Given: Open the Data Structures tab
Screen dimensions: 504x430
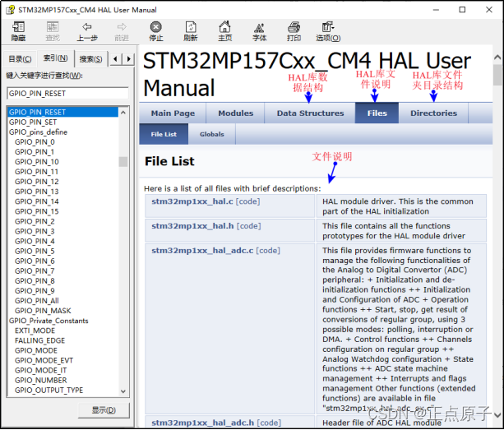Looking at the screenshot, I should [310, 113].
